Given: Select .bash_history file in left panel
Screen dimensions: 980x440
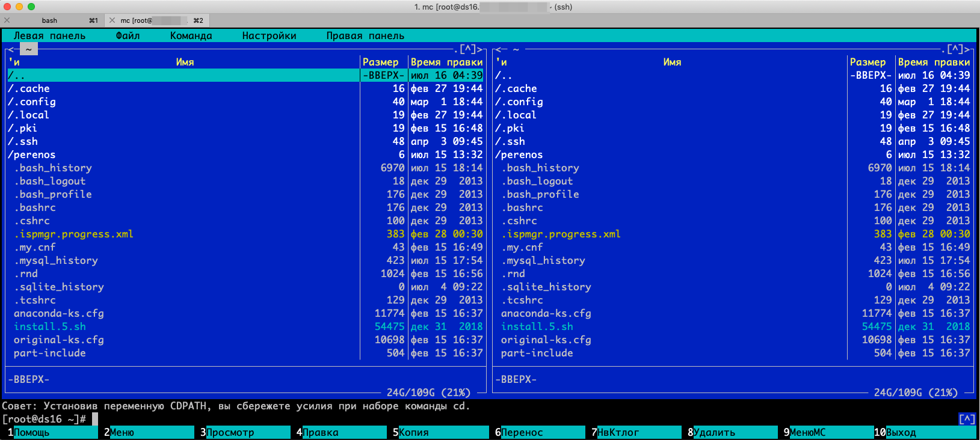Looking at the screenshot, I should (245, 168).
